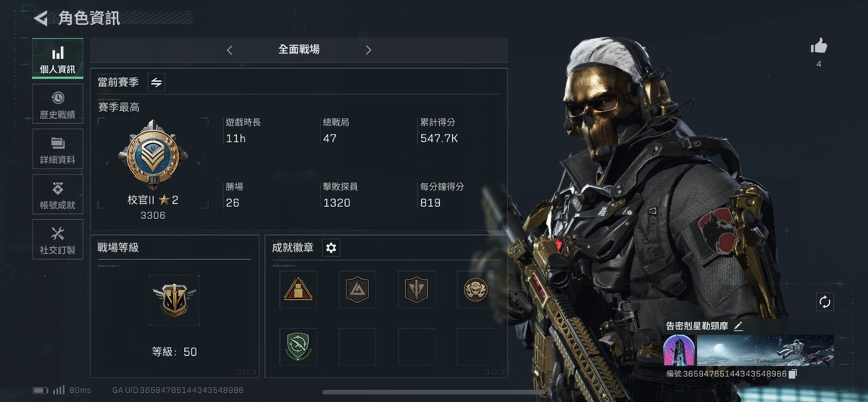Give a thumbs-up like to this player
The height and width of the screenshot is (402, 868).
[819, 46]
